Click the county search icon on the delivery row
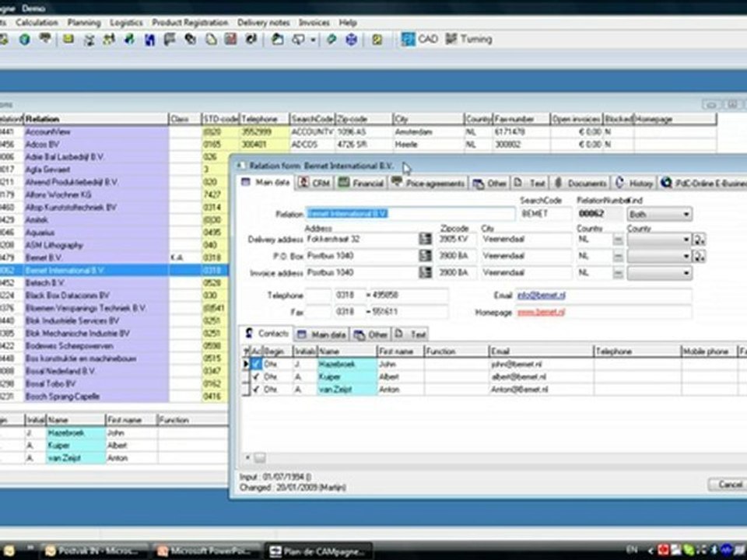The image size is (747, 560). point(700,239)
